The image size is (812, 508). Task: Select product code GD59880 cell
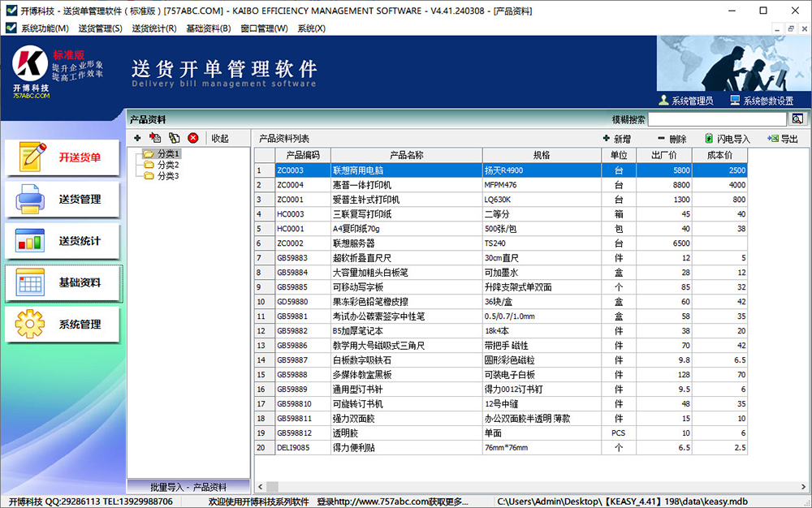click(x=303, y=302)
